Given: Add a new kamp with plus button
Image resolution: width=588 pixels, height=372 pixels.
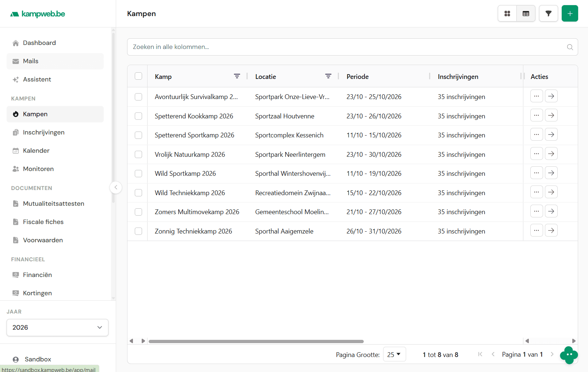Looking at the screenshot, I should (570, 14).
